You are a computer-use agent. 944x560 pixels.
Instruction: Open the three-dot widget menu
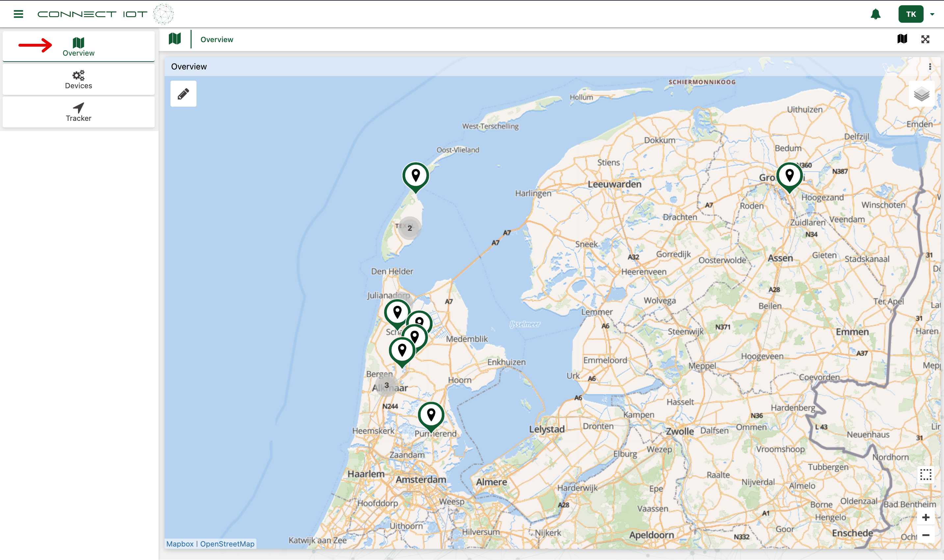click(930, 67)
